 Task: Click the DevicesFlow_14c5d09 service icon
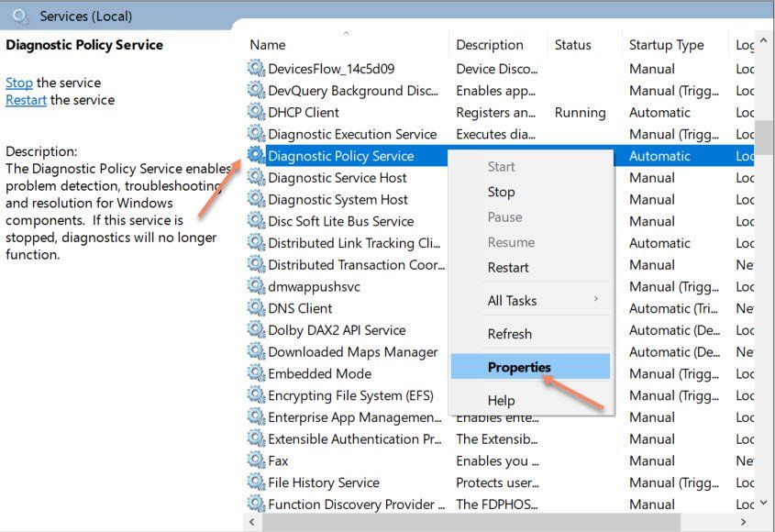coord(256,69)
